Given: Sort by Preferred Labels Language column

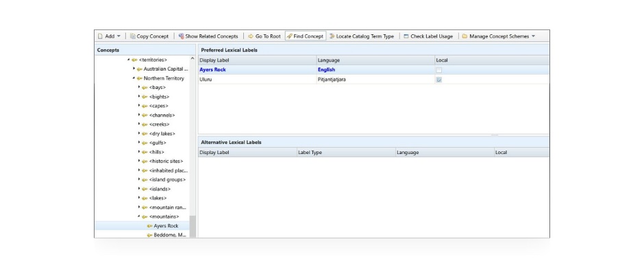Looking at the screenshot, I should click(375, 60).
